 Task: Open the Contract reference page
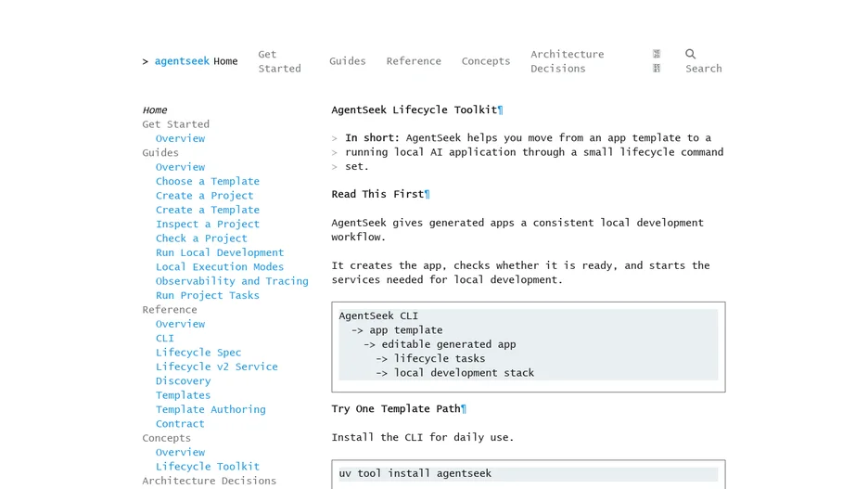tap(180, 424)
